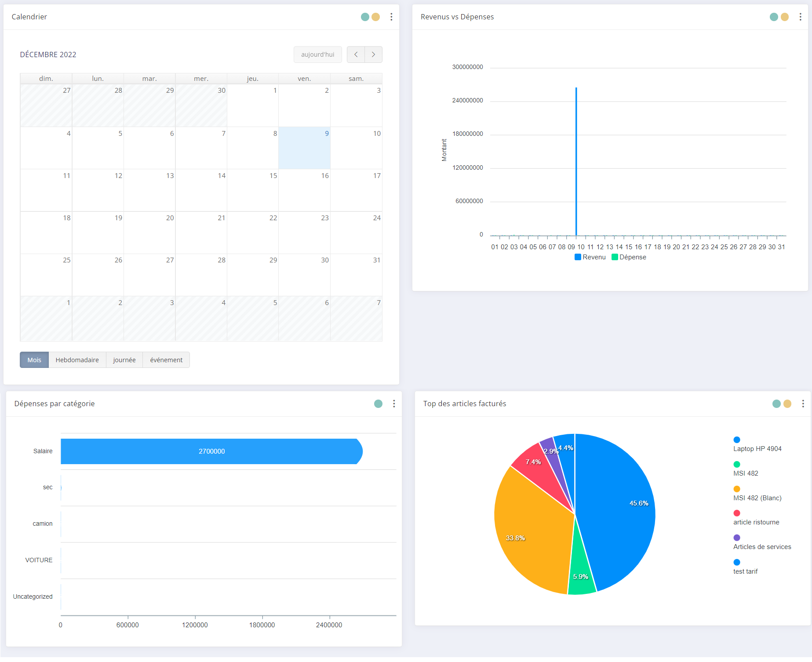812x662 pixels.
Task: Open Revenus vs Dépenses three-dot menu
Action: 800,17
